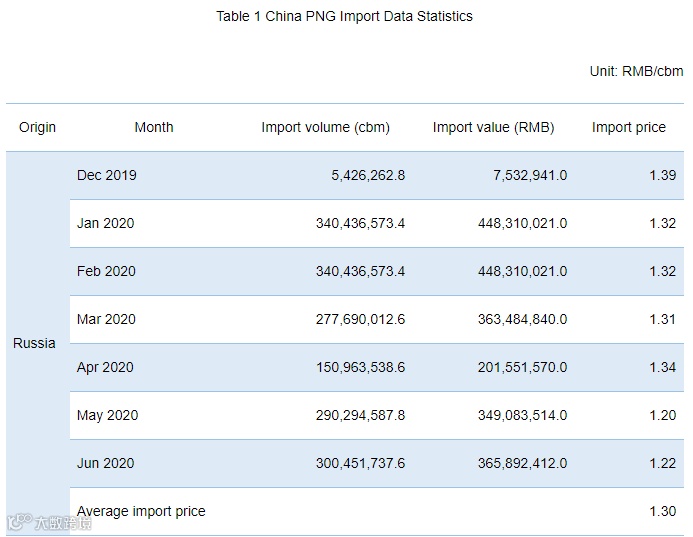Click Jun 2020 import price 1.22
This screenshot has width=693, height=537.
[x=663, y=463]
